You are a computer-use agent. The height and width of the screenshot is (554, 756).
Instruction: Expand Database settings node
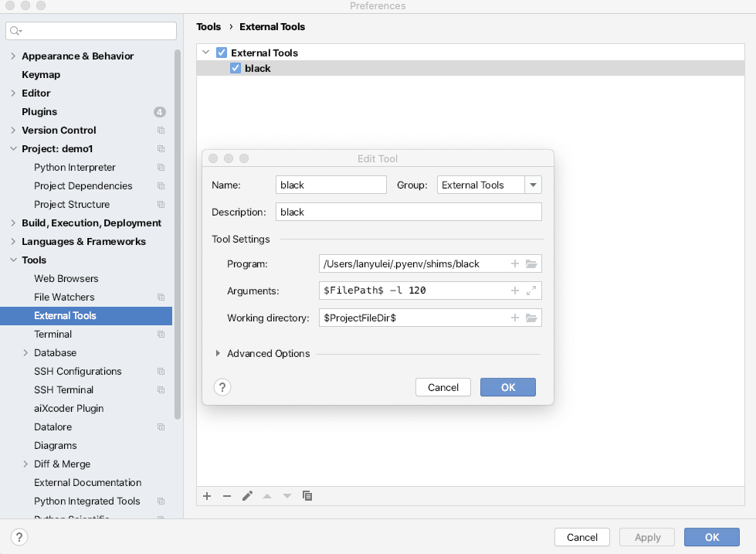(25, 353)
